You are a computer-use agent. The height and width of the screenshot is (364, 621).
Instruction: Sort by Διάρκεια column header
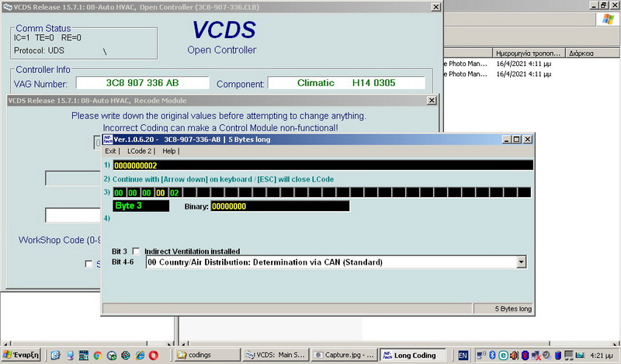point(593,53)
